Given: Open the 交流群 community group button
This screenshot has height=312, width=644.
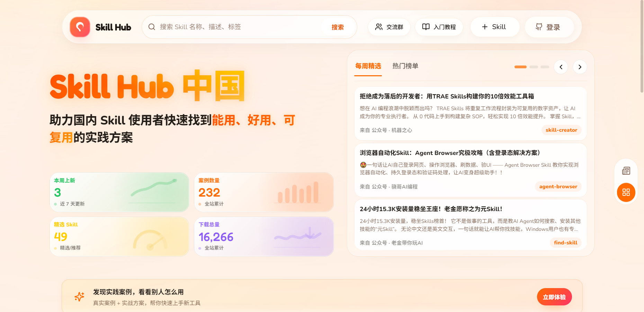Looking at the screenshot, I should (389, 27).
